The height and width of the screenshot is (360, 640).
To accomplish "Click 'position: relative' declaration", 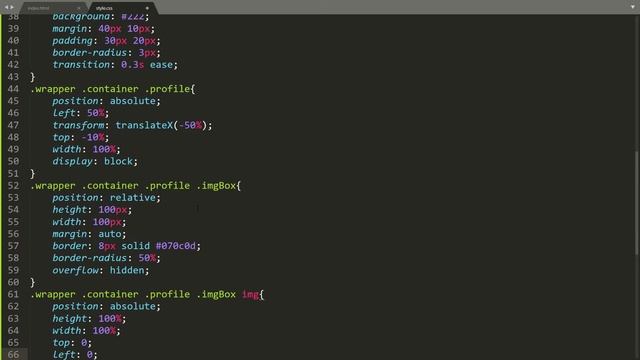I will point(106,198).
